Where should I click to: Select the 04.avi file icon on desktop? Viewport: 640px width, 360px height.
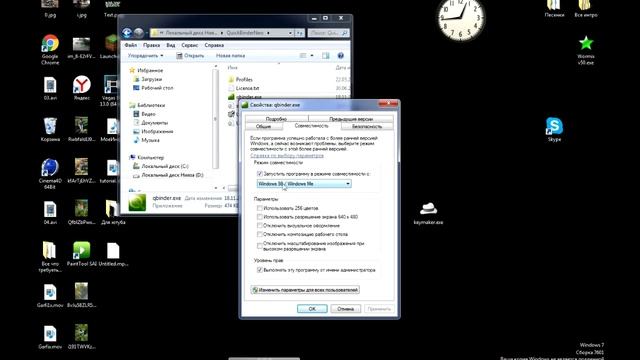[50, 212]
